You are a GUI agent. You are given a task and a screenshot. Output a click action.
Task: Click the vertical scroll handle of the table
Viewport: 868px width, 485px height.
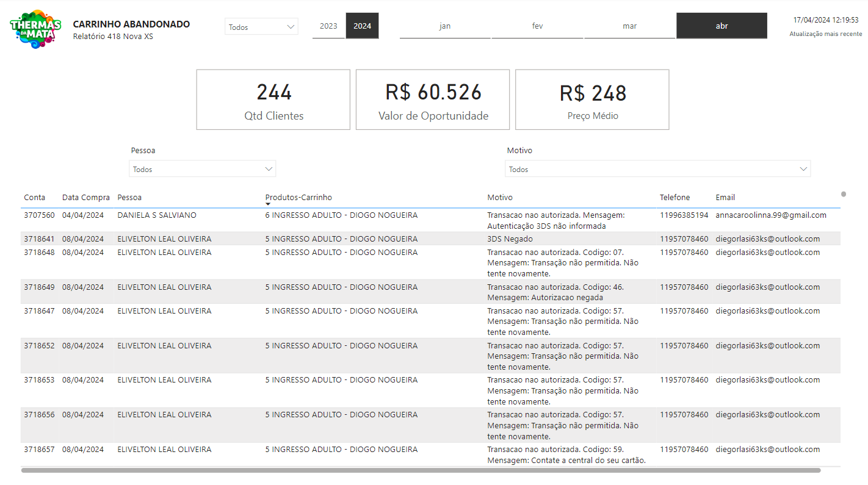tap(844, 194)
